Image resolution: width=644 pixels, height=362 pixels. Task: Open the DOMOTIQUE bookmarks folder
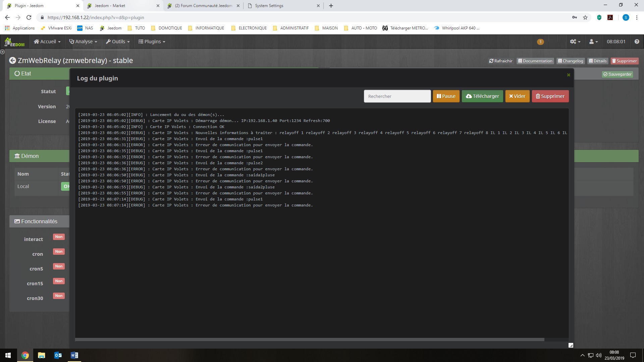(167, 28)
